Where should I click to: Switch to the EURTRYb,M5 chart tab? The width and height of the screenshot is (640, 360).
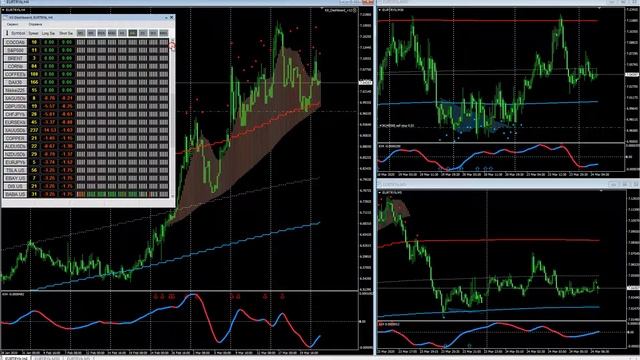pos(78,358)
